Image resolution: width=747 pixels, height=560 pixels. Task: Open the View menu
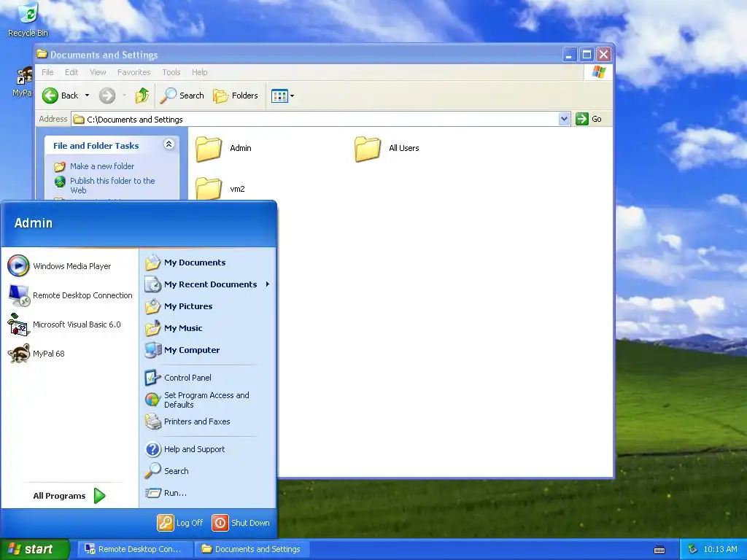pos(98,72)
